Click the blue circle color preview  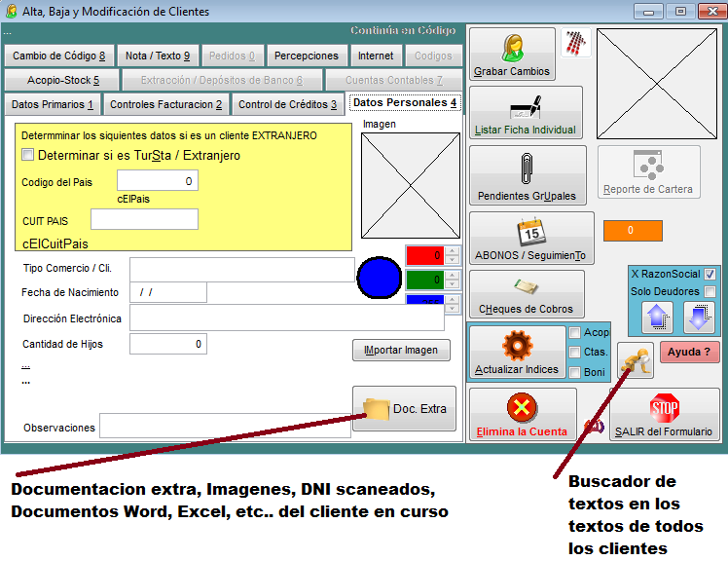[x=378, y=278]
